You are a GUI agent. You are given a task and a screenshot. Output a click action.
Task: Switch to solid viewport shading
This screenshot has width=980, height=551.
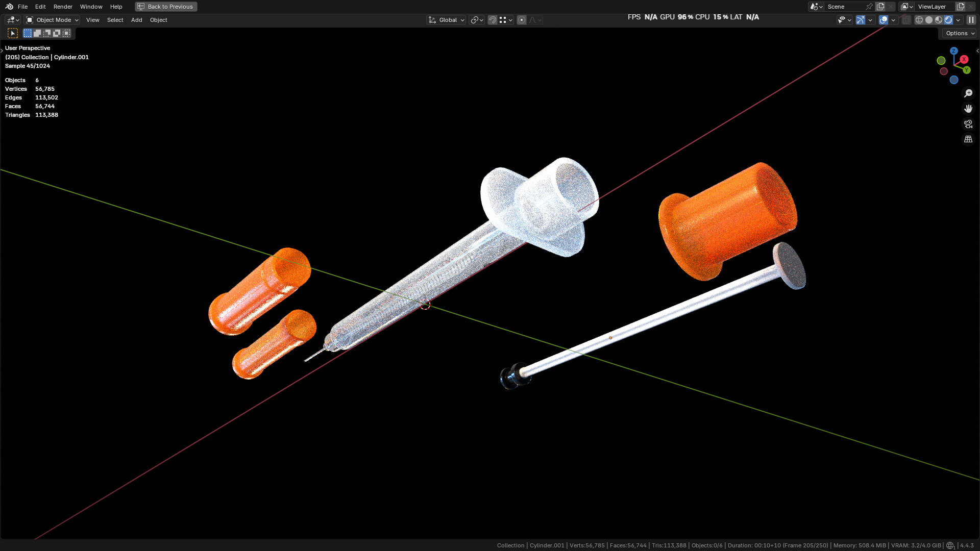929,20
